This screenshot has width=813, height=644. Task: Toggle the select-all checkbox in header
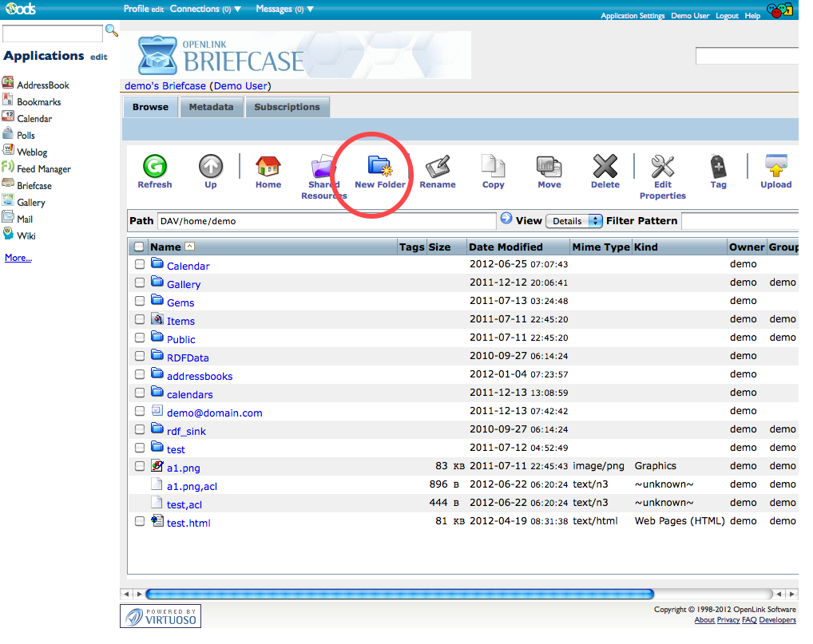coord(140,247)
